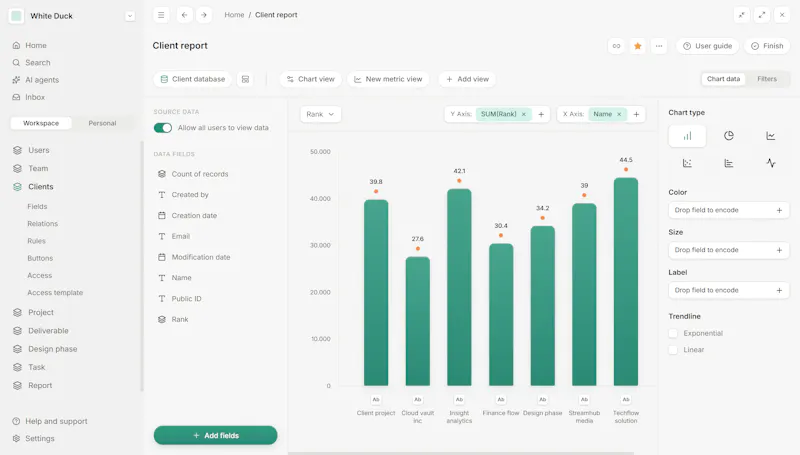Select the bar chart type icon
The image size is (800, 455).
click(x=687, y=136)
